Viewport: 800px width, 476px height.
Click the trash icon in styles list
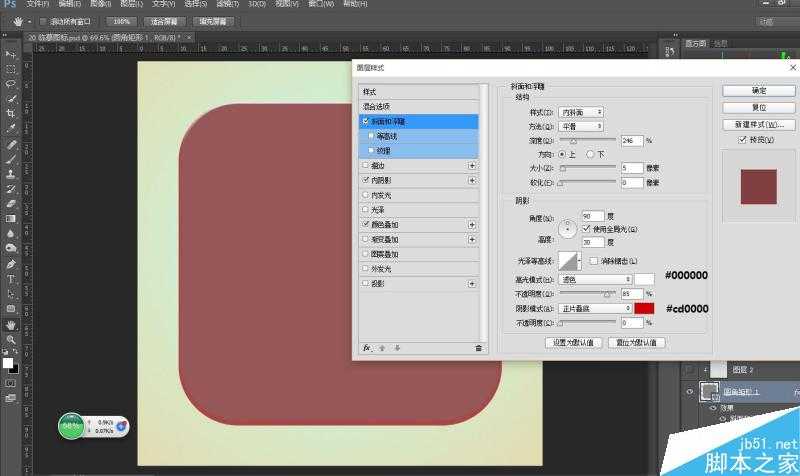click(x=478, y=347)
